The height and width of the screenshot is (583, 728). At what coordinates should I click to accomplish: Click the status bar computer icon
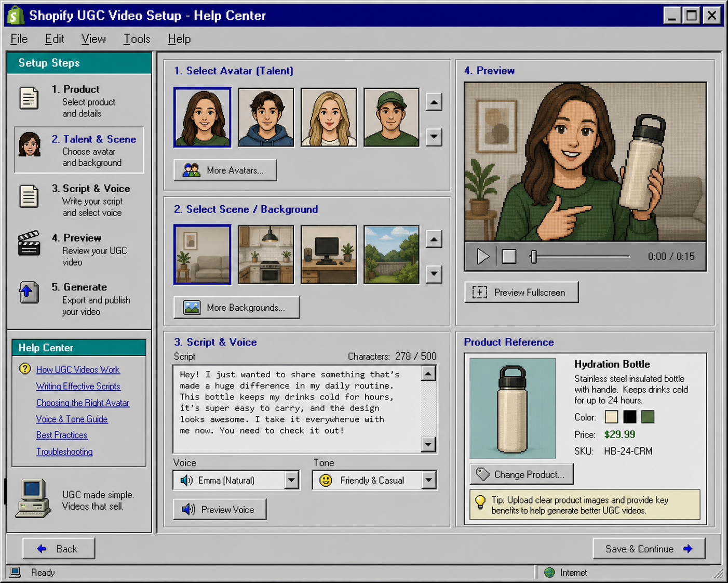(x=16, y=573)
